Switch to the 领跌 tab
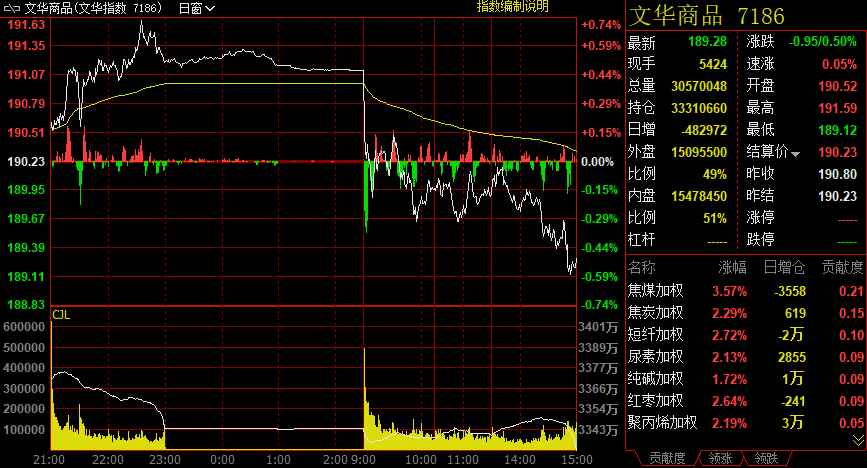Viewport: 867px width, 468px height. point(767,457)
